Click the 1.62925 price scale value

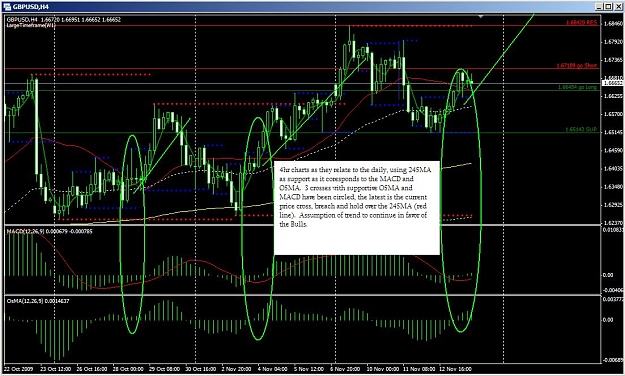pyautogui.click(x=613, y=205)
